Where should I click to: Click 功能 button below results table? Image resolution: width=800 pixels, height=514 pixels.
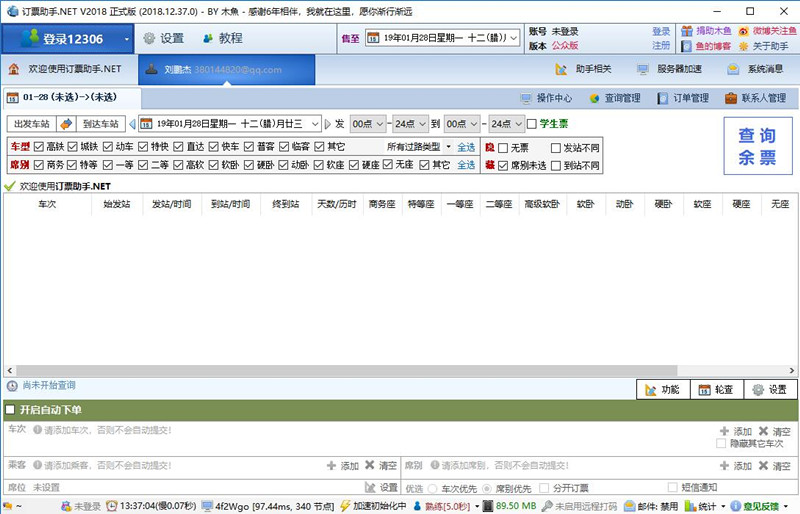click(663, 390)
